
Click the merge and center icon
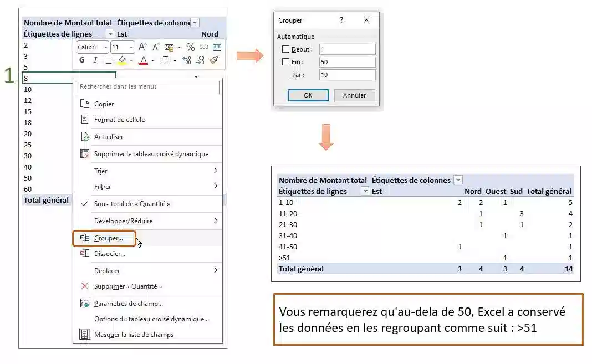point(217,47)
